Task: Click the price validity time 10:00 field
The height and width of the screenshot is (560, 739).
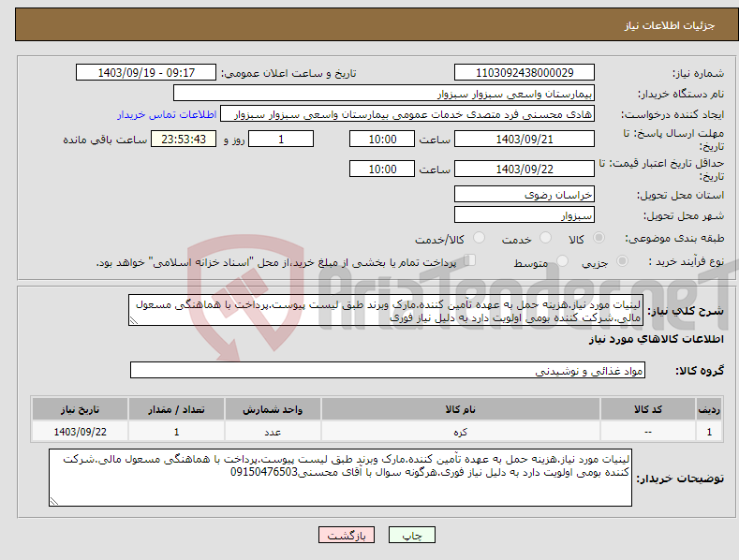Action: pos(382,169)
